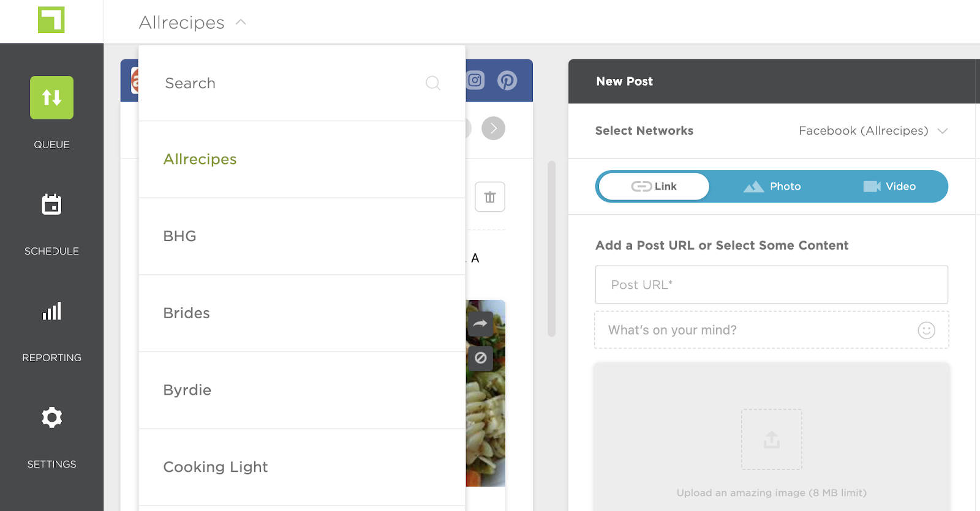This screenshot has width=980, height=511.
Task: Open the emoji picker smiley icon
Action: 926,330
